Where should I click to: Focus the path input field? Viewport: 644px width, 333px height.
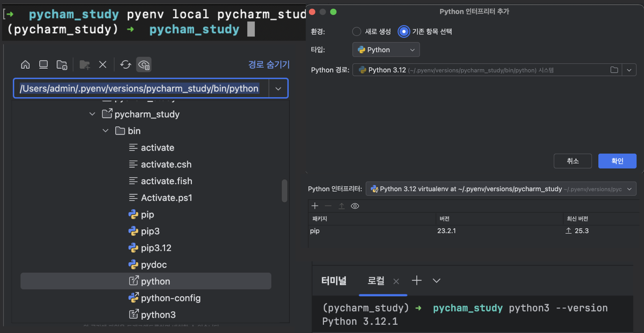pos(141,88)
